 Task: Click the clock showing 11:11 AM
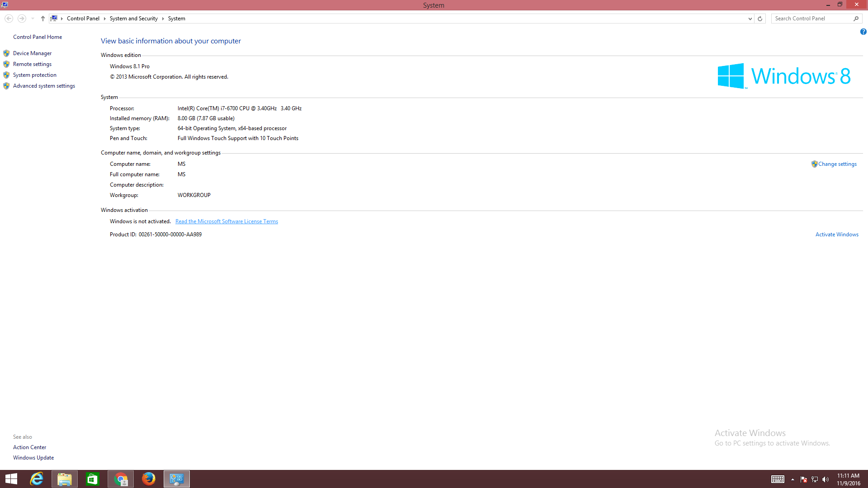tap(848, 479)
